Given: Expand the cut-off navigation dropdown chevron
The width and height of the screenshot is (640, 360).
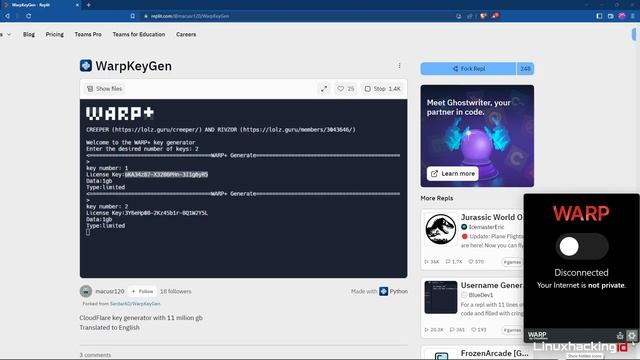Looking at the screenshot, I should 9,35.
